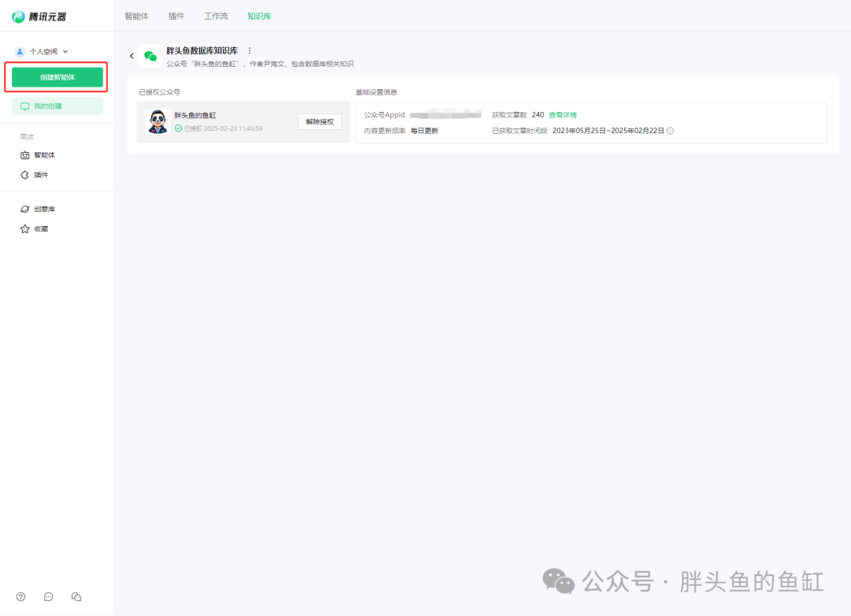Switch to the 智能体 top tab

(137, 17)
